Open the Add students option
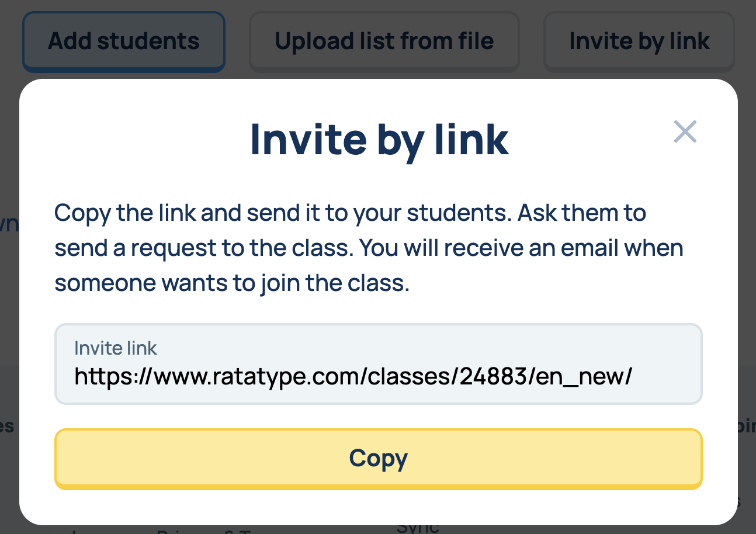 [x=123, y=41]
